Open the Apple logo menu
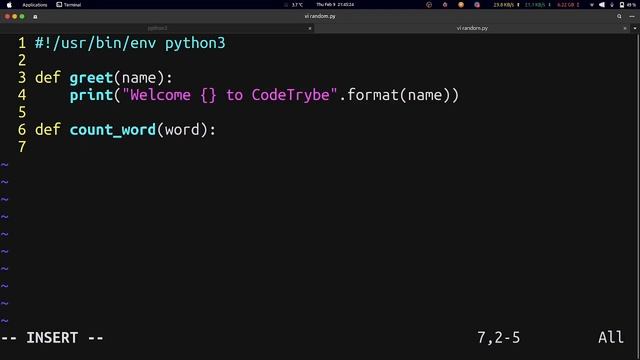Viewport: 640px width, 360px height. pyautogui.click(x=9, y=5)
